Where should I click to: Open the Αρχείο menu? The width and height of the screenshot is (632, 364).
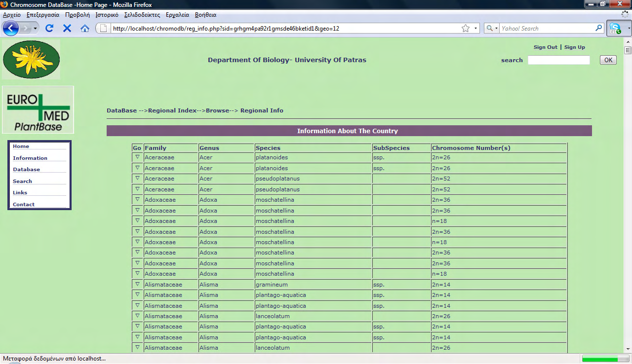tap(12, 15)
